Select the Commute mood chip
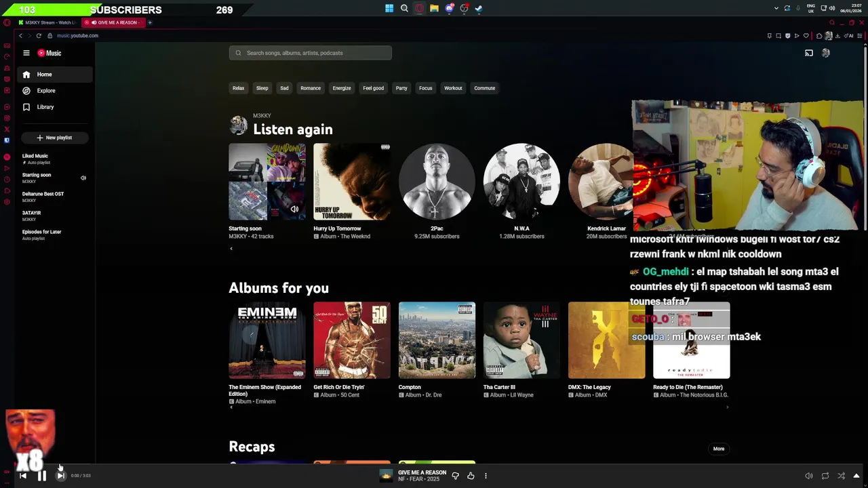The height and width of the screenshot is (488, 868). (x=484, y=88)
